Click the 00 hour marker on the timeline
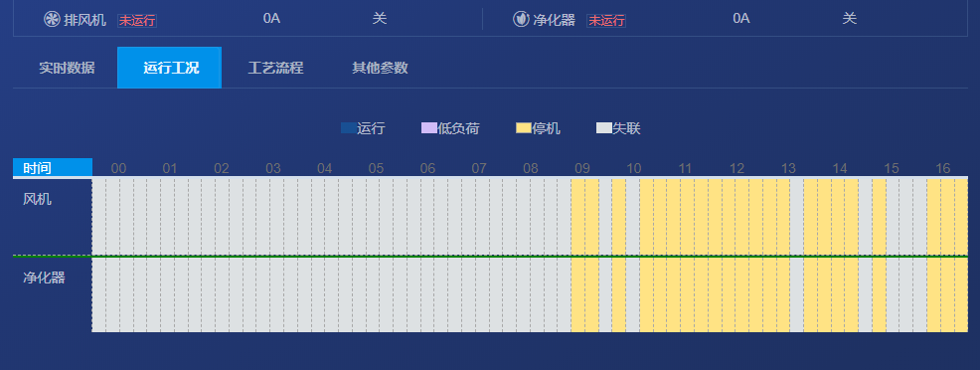Screen dimensions: 980x370 [x=118, y=169]
